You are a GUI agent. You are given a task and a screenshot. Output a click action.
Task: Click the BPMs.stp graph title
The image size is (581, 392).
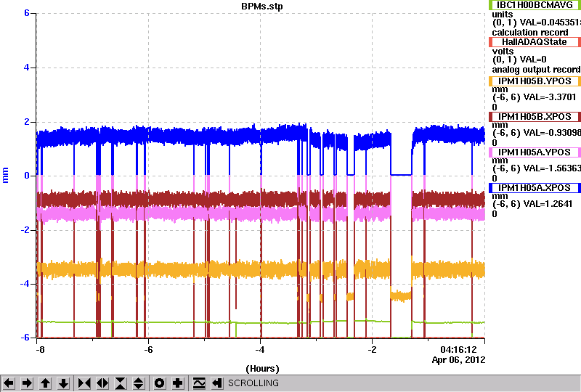click(261, 7)
